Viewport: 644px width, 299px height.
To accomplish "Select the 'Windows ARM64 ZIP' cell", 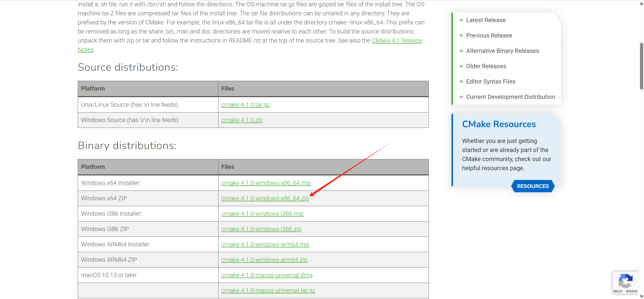I will click(x=148, y=260).
